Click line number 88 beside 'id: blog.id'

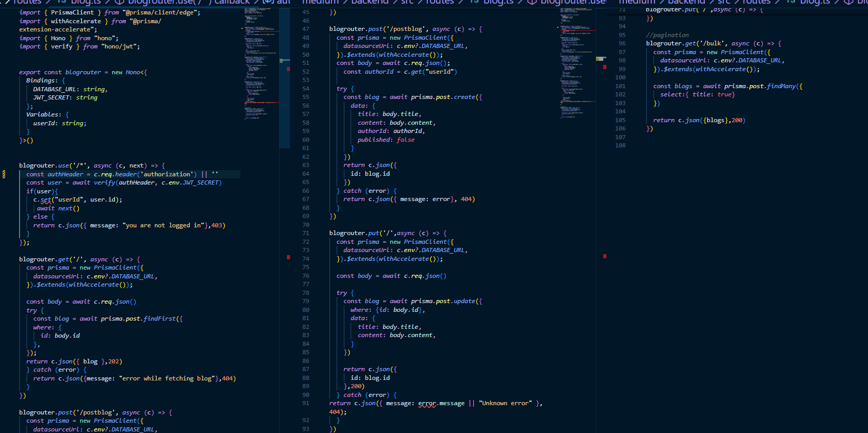point(306,378)
